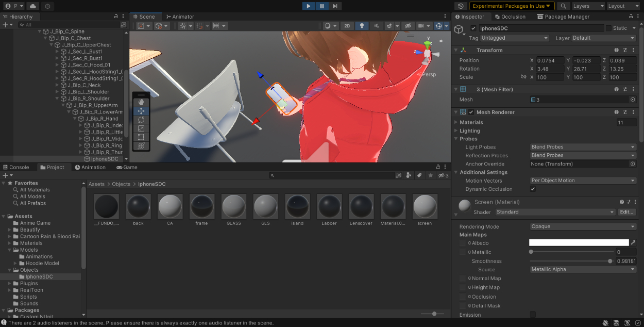Click the Play button in the toolbar
Screen dimensions: 644x327
[x=308, y=6]
